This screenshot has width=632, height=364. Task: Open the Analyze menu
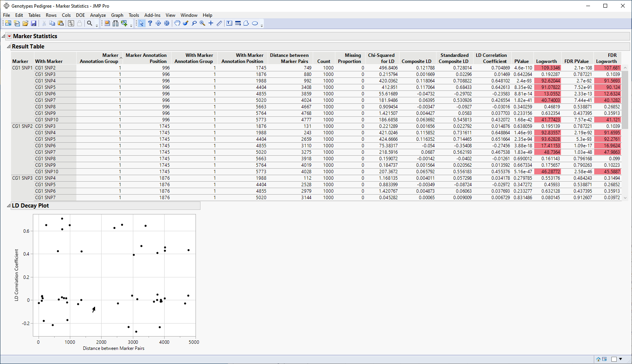point(98,15)
